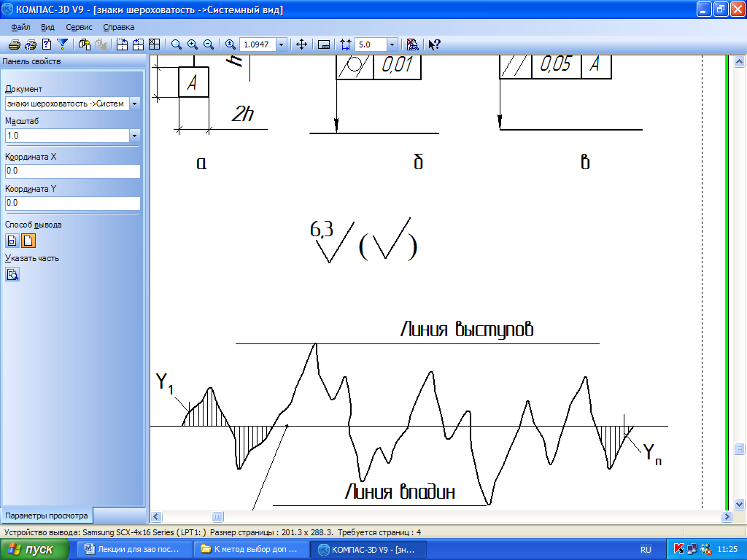Click the greyed remove document icon

(101, 44)
